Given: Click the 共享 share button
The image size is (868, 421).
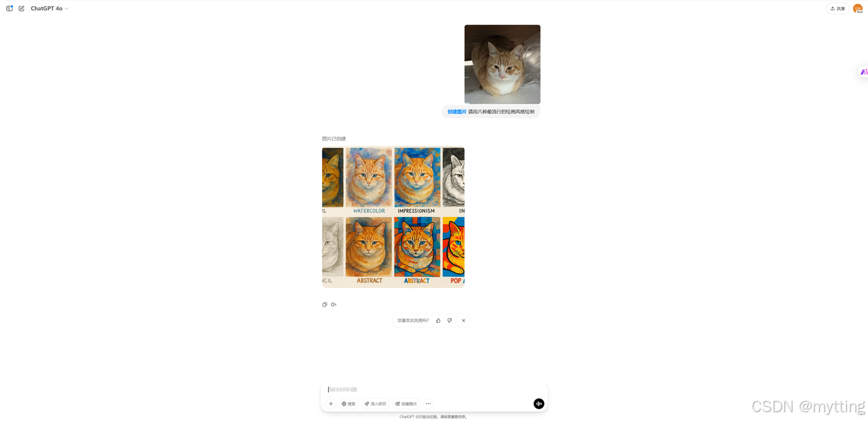Looking at the screenshot, I should [837, 8].
